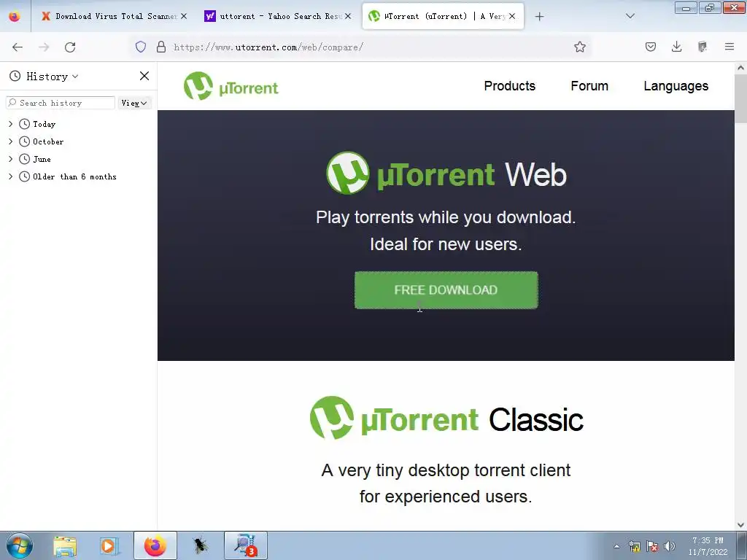Screen dimensions: 747x560
Task: Close the Download Virus Total Scanner tab
Action: 184,16
